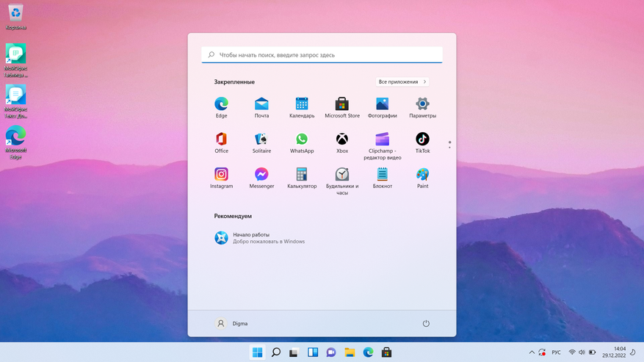The image size is (644, 362).
Task: Open the Калькулятор app
Action: [302, 178]
